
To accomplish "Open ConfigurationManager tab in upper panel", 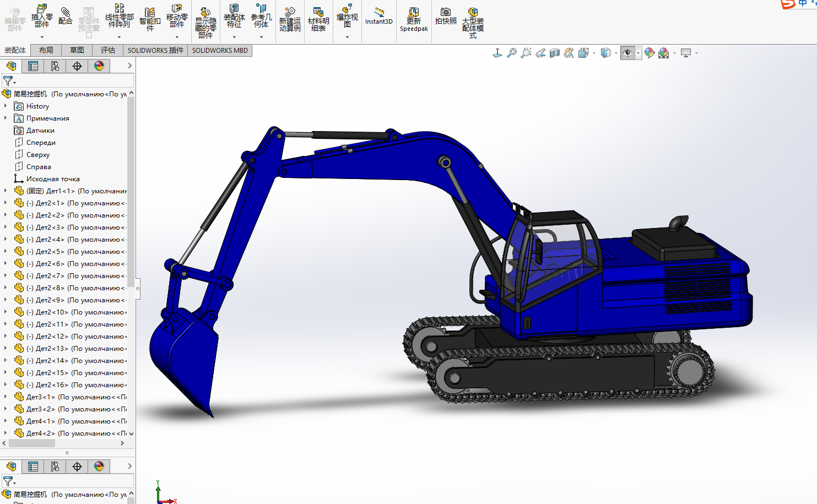I will [55, 66].
